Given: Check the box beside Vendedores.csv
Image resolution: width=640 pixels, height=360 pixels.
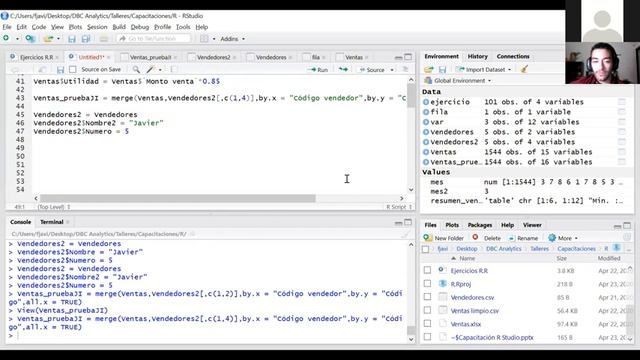Looking at the screenshot, I should pyautogui.click(x=427, y=297).
